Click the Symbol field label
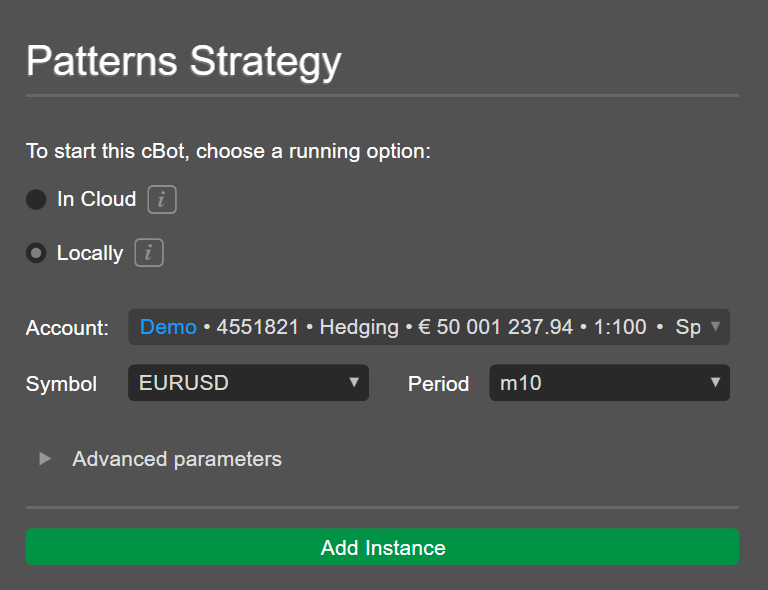768x590 pixels. 61,384
